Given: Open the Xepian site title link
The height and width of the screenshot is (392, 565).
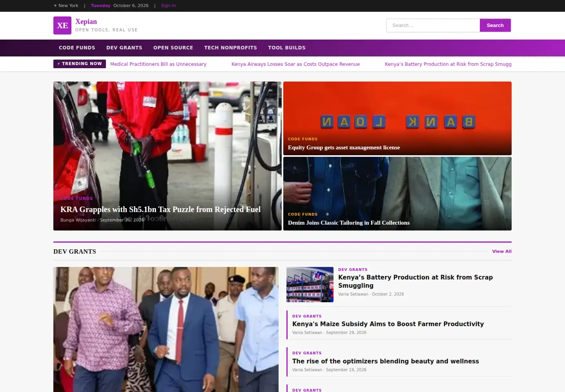Looking at the screenshot, I should tap(86, 22).
